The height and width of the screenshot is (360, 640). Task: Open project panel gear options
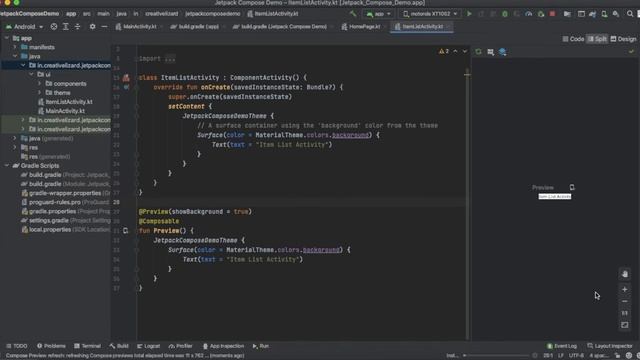pyautogui.click(x=93, y=27)
